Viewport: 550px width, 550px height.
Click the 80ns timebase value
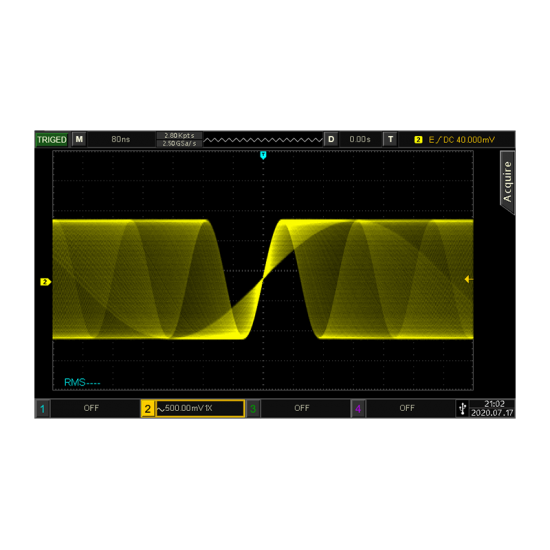pyautogui.click(x=121, y=139)
